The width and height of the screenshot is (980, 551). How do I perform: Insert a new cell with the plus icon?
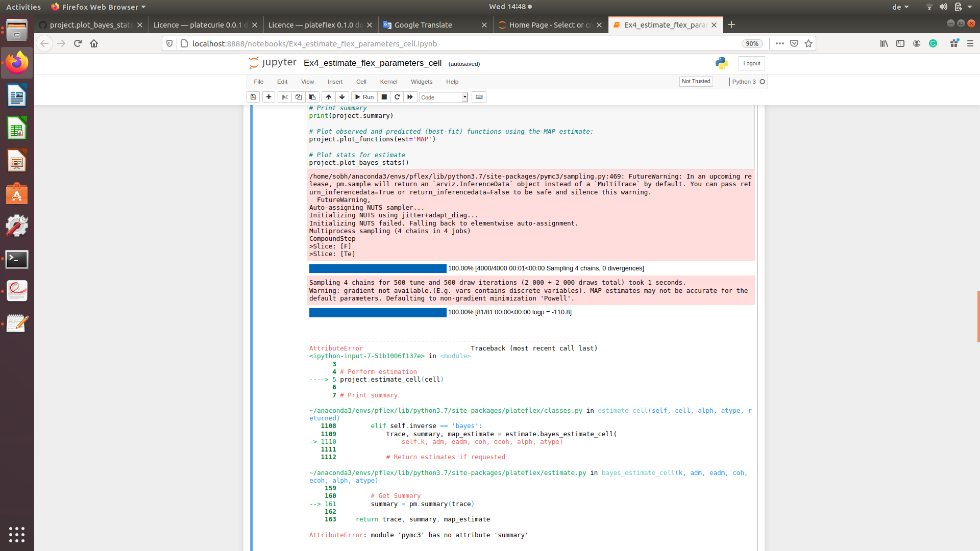click(x=268, y=97)
